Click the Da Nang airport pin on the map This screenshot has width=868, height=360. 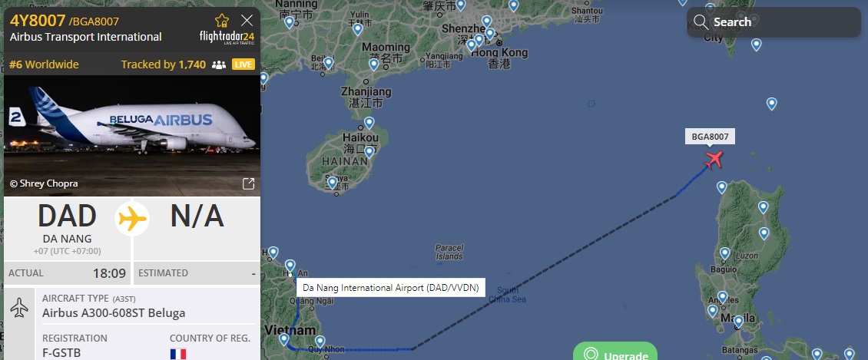pyautogui.click(x=290, y=266)
